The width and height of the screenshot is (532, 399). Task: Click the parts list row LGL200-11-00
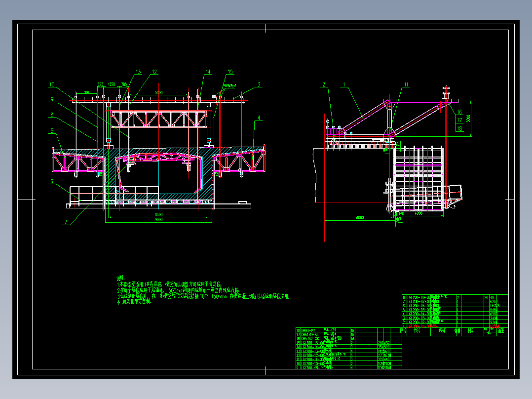tap(349, 359)
